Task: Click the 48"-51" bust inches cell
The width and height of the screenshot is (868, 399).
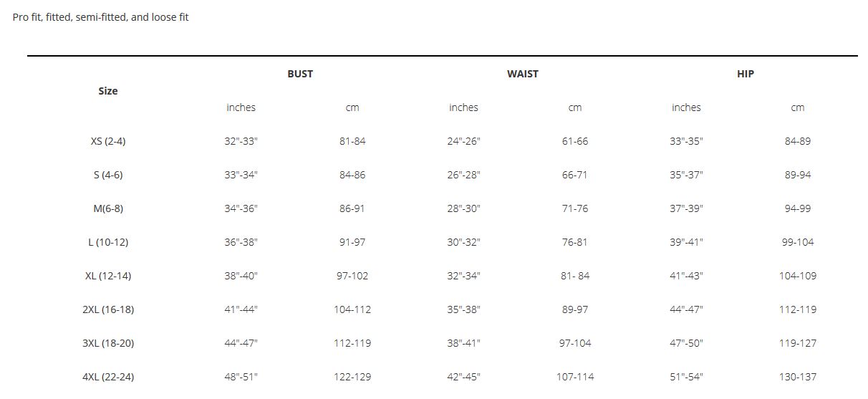Action: tap(241, 377)
